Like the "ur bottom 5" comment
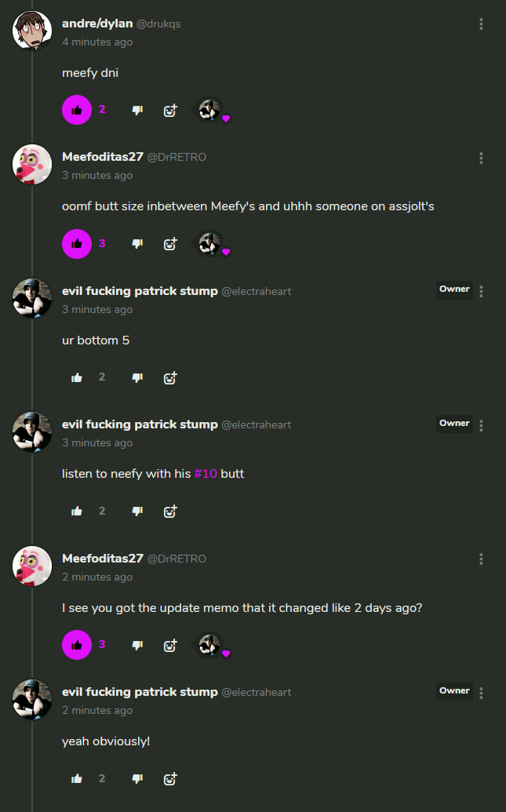Screen dimensions: 506x812 [77, 377]
